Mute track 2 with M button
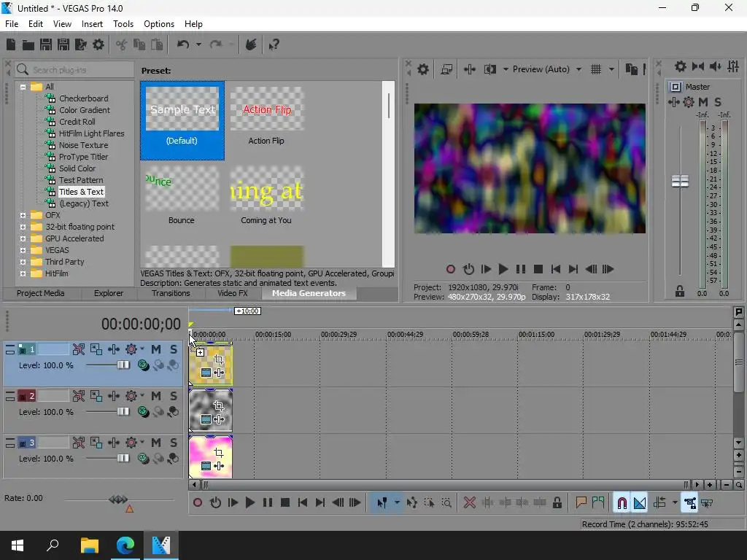 click(156, 396)
